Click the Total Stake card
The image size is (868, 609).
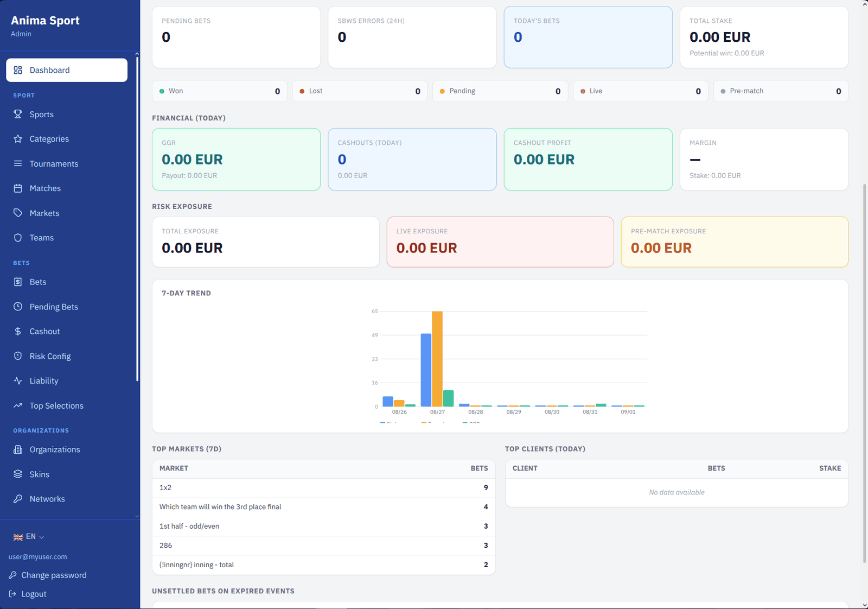click(764, 37)
